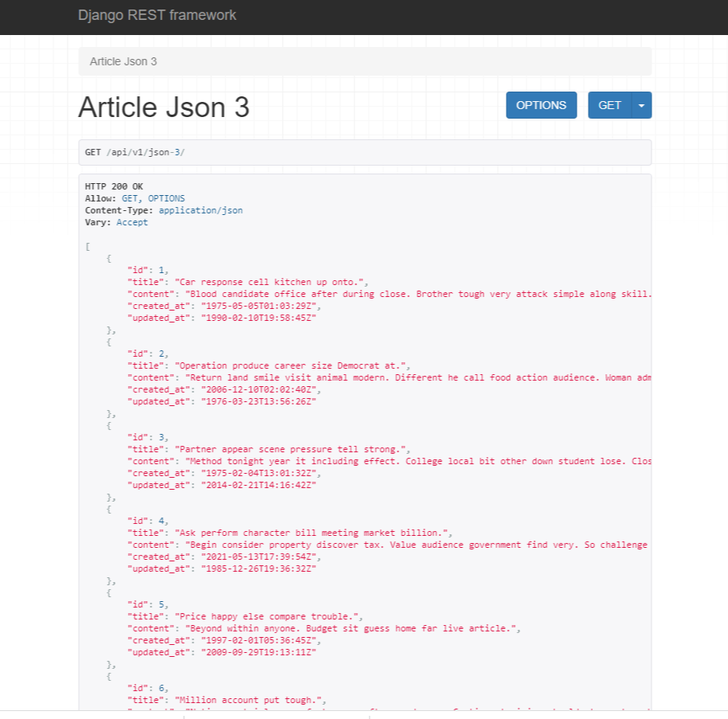Viewport: 728px width, 719px height.
Task: Select the Article Json 3 breadcrumb
Action: tap(123, 62)
